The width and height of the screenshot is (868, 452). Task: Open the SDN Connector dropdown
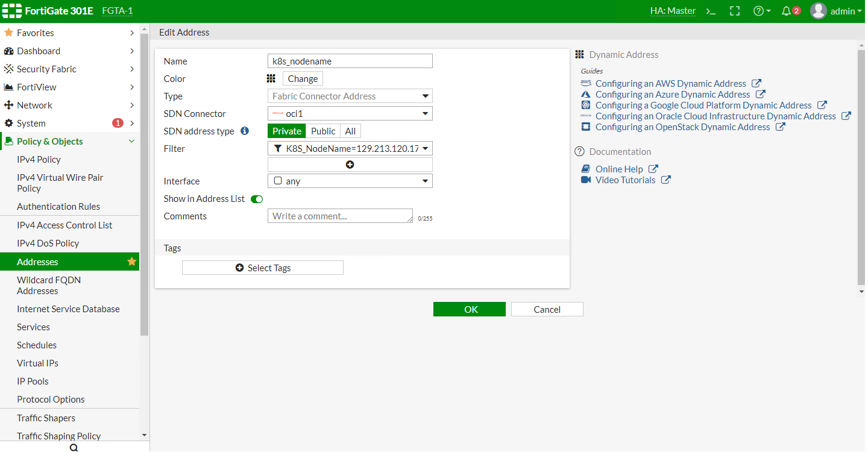coord(350,113)
